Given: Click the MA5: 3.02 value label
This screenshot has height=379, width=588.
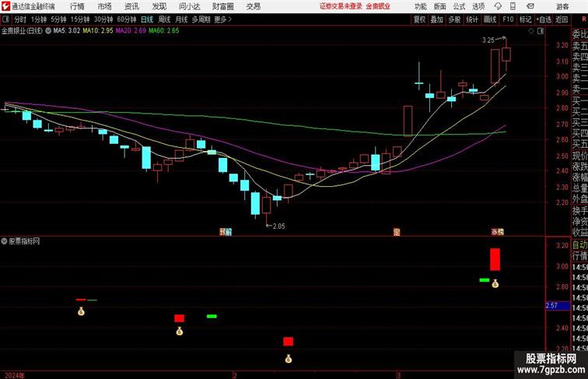Looking at the screenshot, I should [x=67, y=31].
